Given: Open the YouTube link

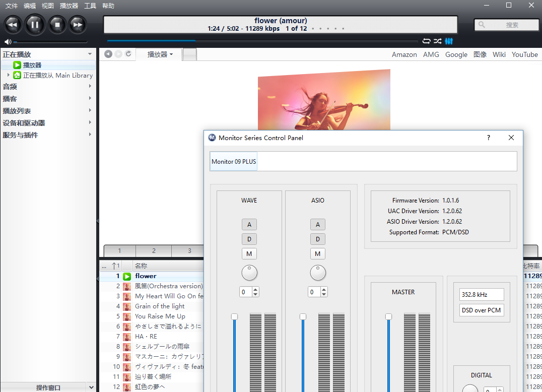Looking at the screenshot, I should 524,54.
